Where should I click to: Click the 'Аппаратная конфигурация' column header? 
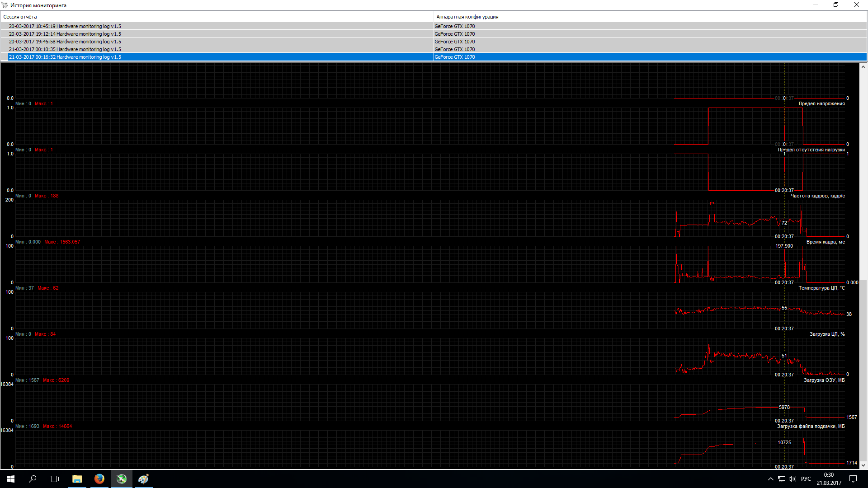467,17
